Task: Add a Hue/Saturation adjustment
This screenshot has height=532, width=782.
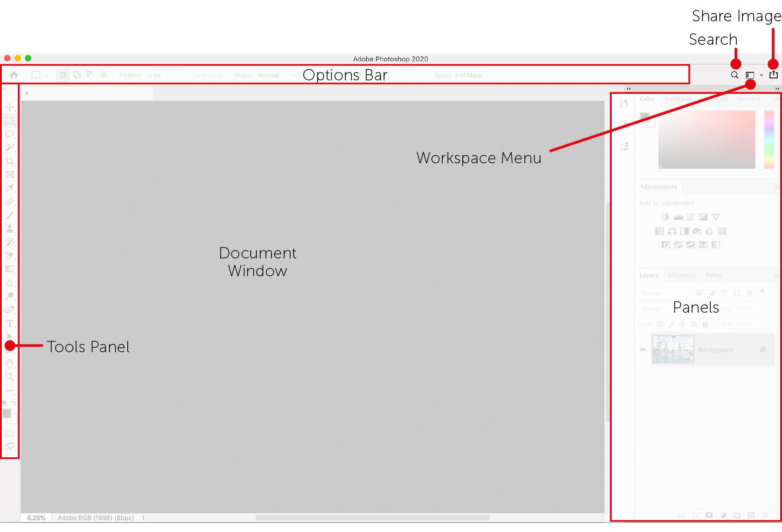Action: (659, 231)
